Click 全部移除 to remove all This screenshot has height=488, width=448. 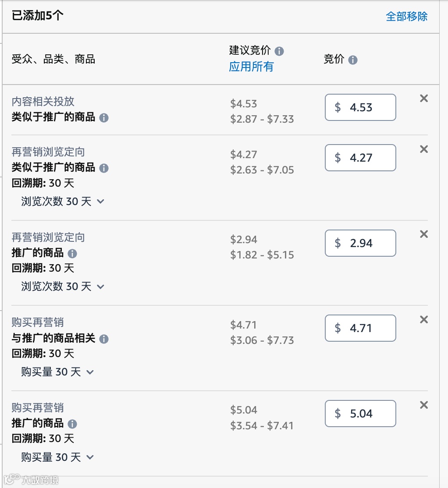(406, 17)
